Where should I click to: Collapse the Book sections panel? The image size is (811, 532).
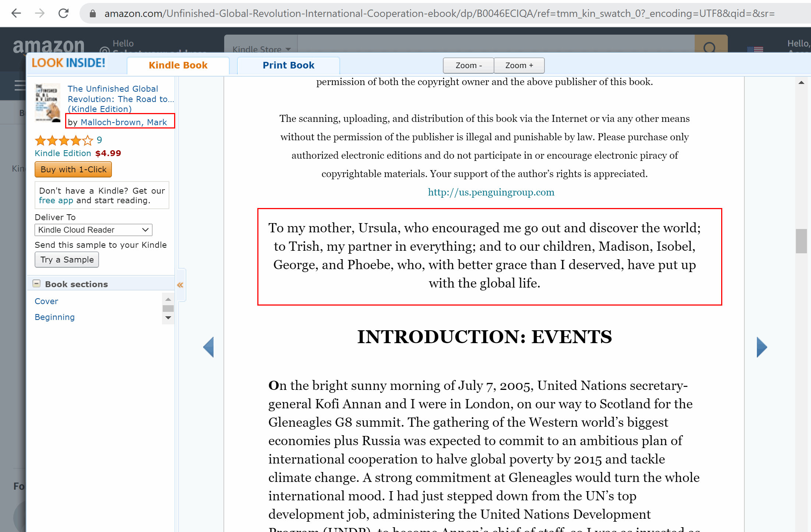36,283
